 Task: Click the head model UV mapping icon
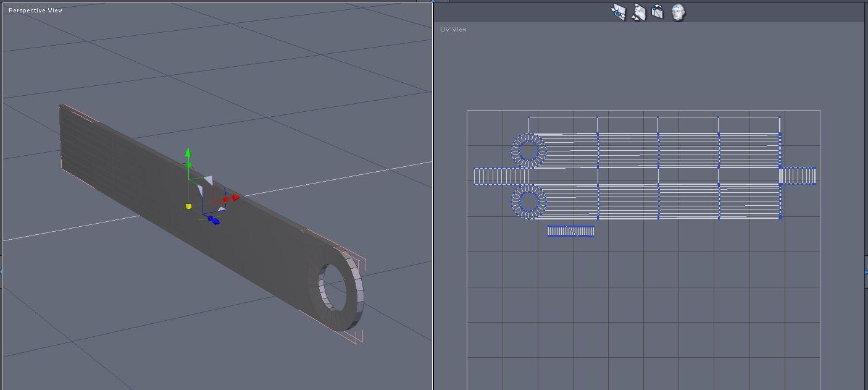[678, 12]
